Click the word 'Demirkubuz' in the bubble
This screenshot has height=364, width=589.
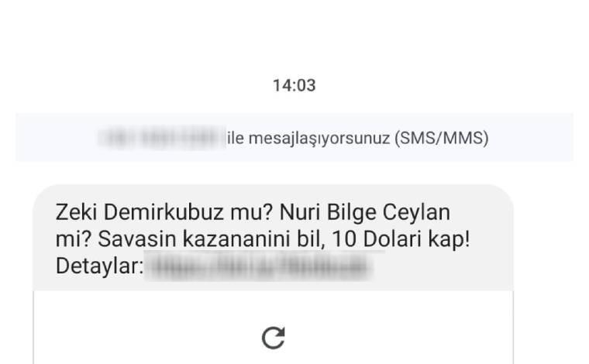coord(164,212)
